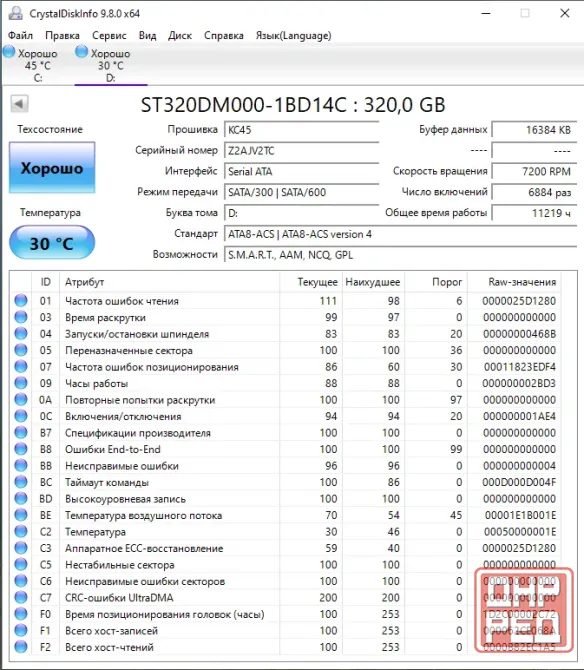Click status orb for attribute 07 row
The image size is (584, 670).
click(x=21, y=367)
